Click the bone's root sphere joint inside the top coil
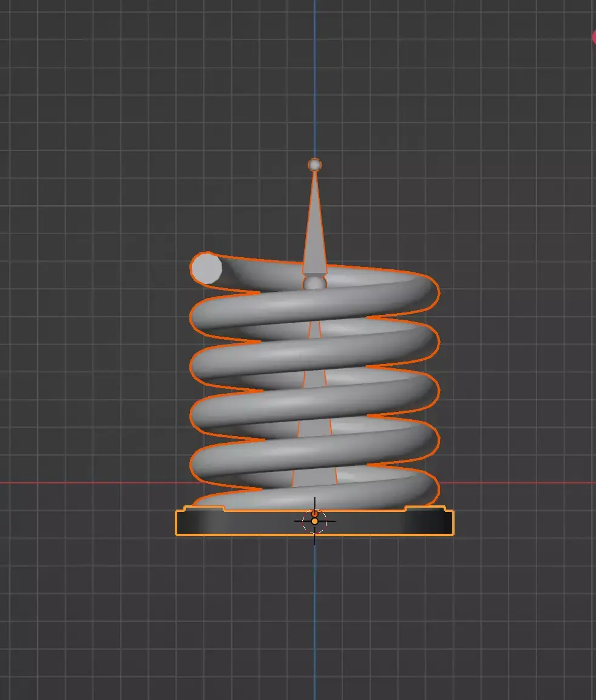Image resolution: width=596 pixels, height=700 pixels. click(x=314, y=283)
